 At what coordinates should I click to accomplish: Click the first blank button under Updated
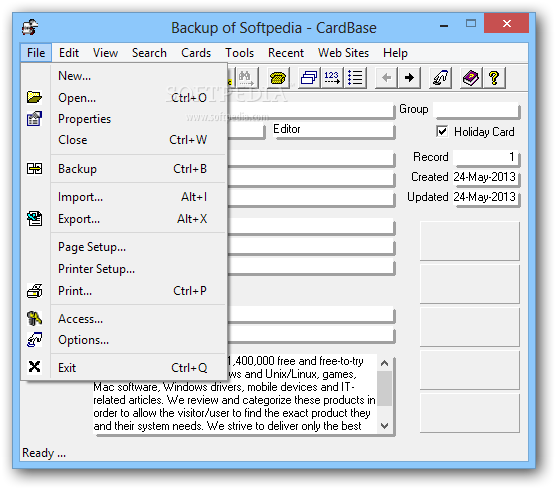point(469,241)
